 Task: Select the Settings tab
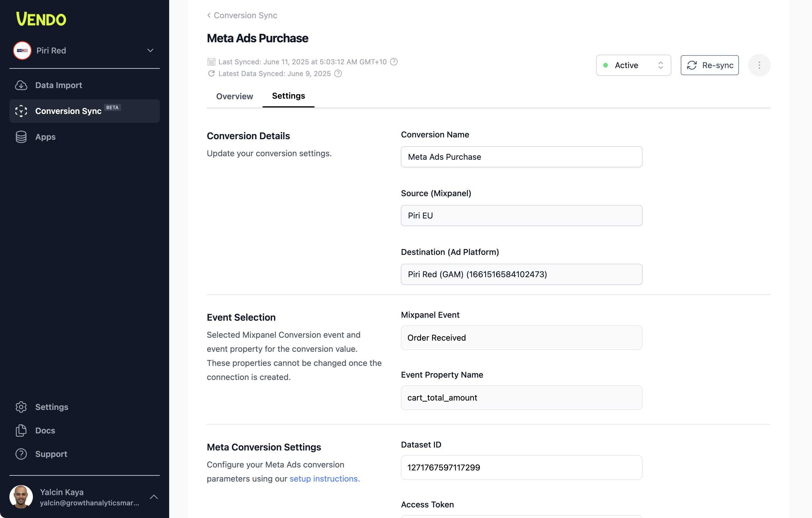click(288, 96)
